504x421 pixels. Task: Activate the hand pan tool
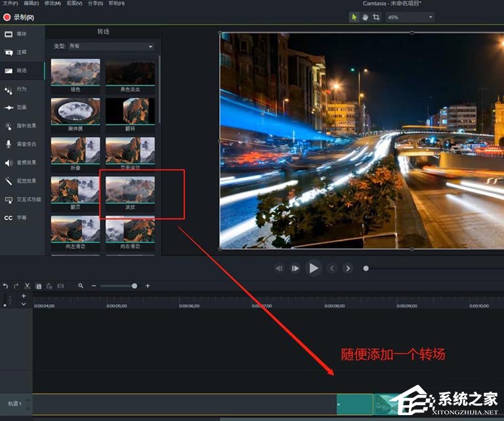(365, 16)
